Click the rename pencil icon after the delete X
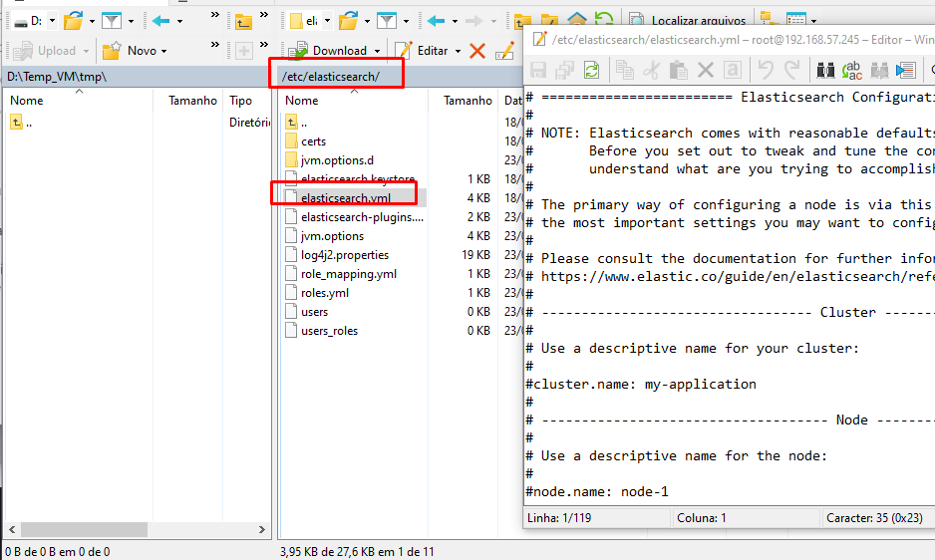 505,51
